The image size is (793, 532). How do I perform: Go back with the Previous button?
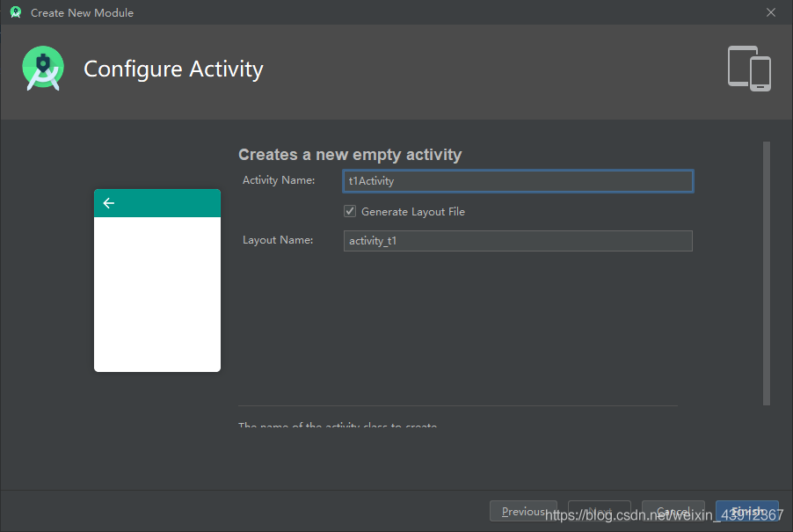point(523,512)
